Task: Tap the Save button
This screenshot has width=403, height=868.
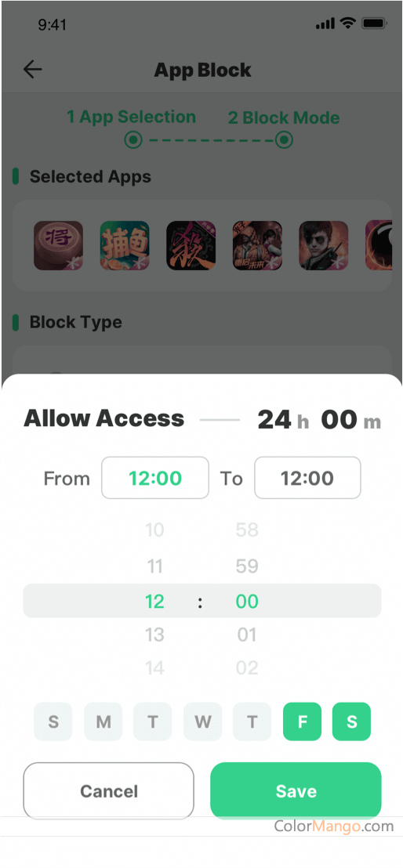Action: pyautogui.click(x=296, y=791)
